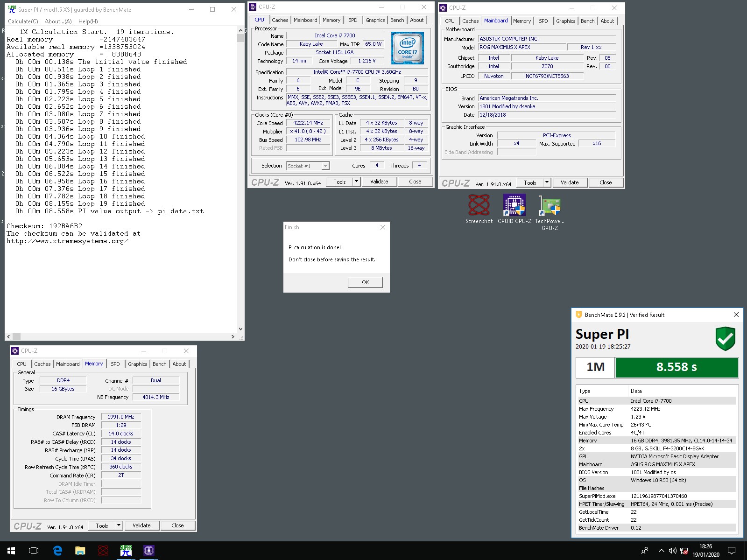The height and width of the screenshot is (560, 747).
Task: Click Validate button in the Memory window
Action: click(141, 525)
